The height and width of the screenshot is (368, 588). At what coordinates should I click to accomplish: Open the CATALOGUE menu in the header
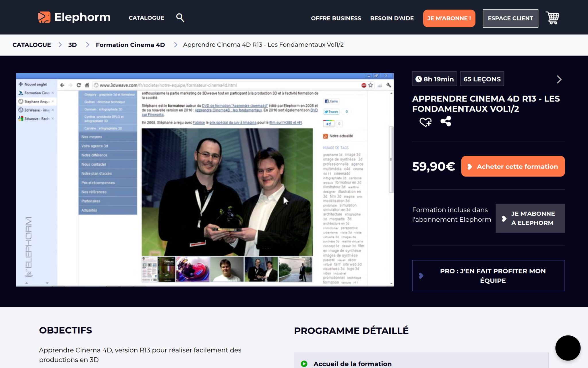coord(146,18)
